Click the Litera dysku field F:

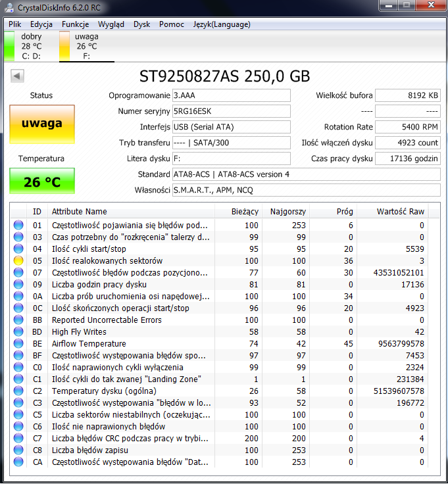click(x=232, y=158)
